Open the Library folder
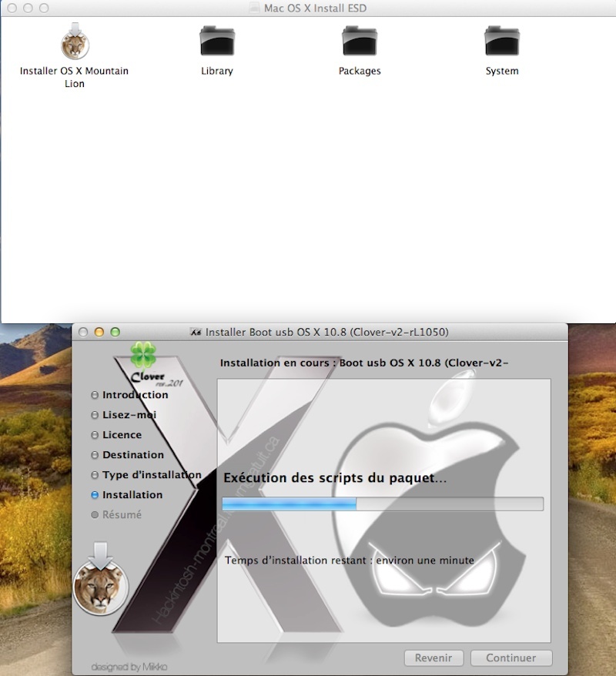The height and width of the screenshot is (676, 616). coord(217,41)
